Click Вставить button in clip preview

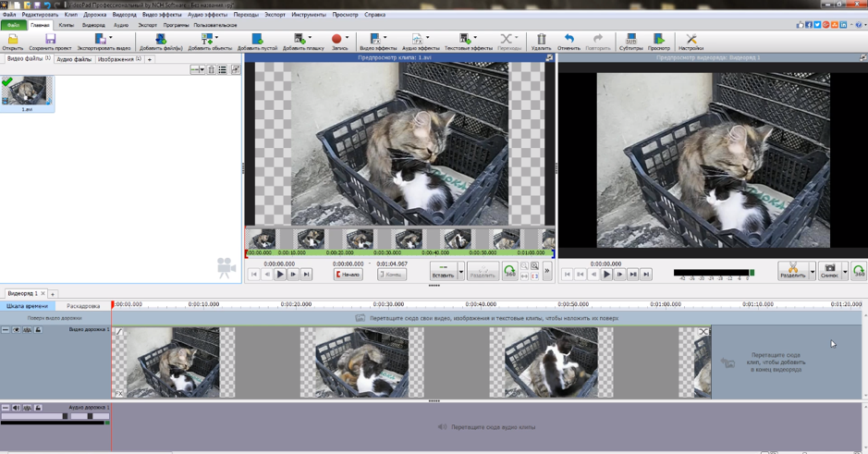[x=444, y=271]
